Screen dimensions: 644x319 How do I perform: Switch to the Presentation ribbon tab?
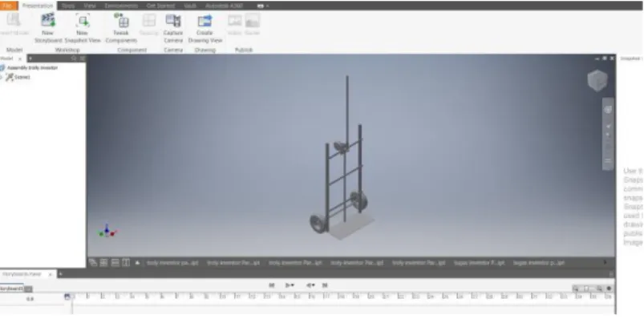[38, 6]
